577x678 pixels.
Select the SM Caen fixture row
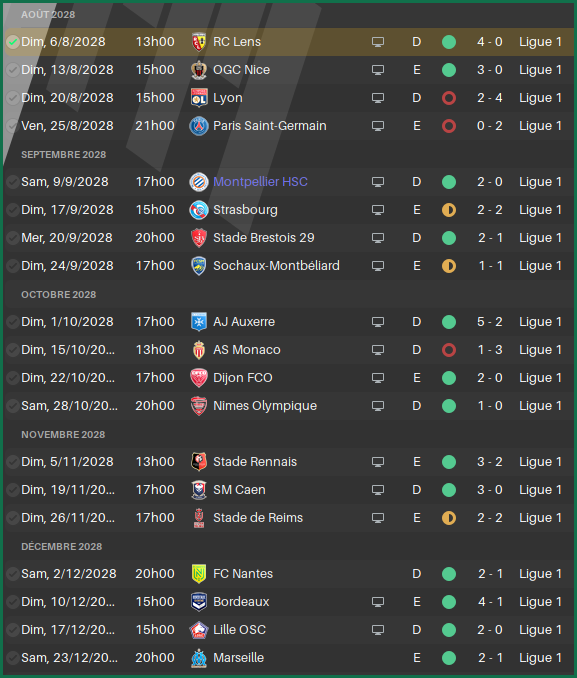[x=288, y=490]
